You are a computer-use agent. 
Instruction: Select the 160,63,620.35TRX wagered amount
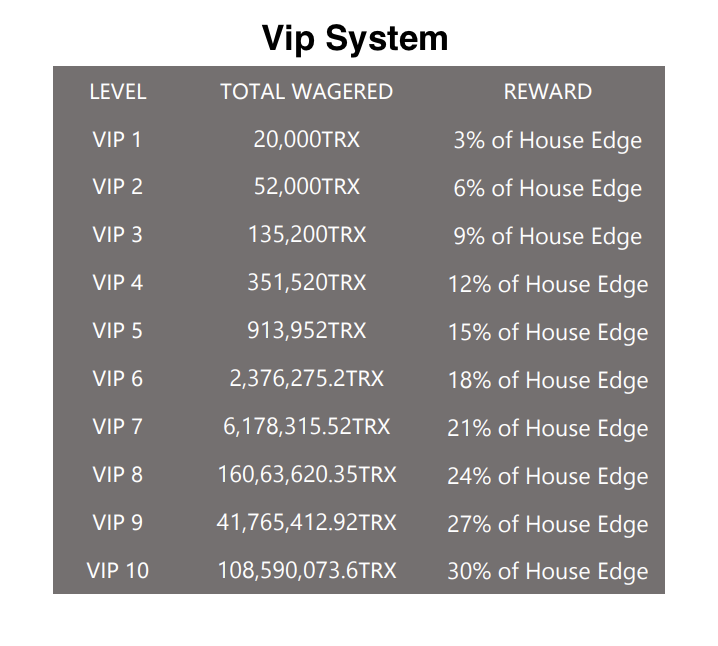[x=307, y=475]
